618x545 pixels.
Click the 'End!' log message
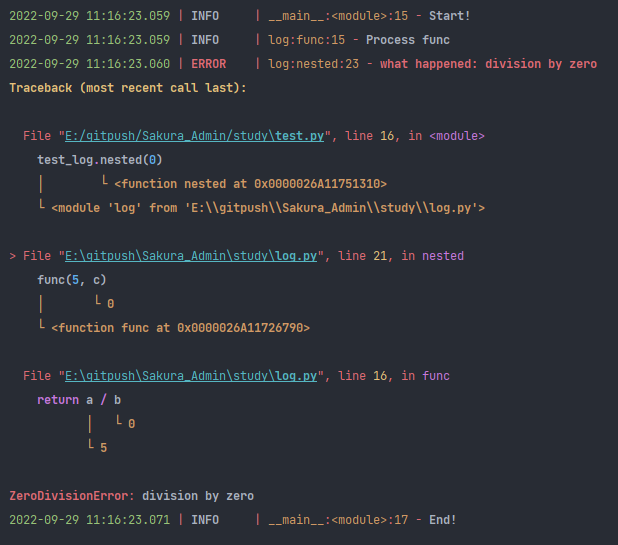(x=443, y=520)
